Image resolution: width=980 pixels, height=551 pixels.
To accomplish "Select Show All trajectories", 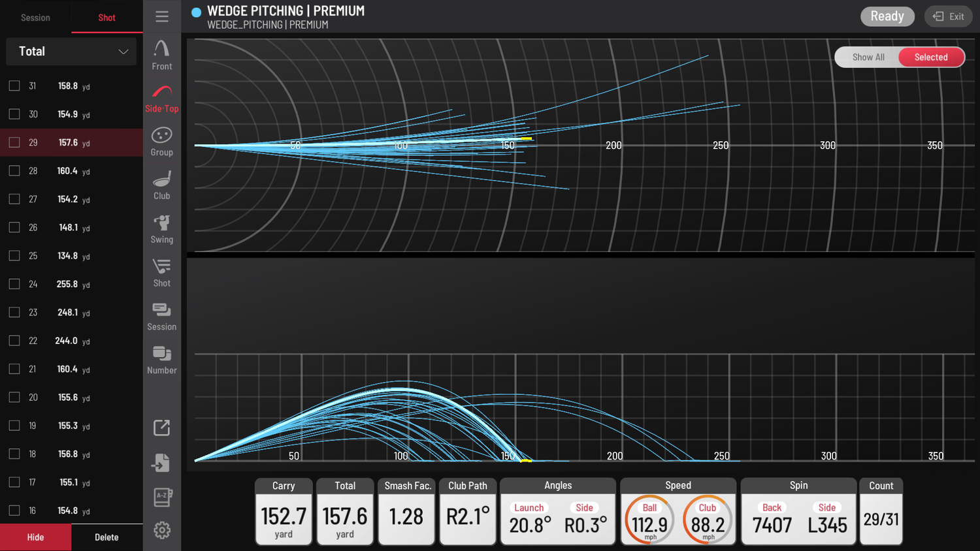I will [x=868, y=57].
